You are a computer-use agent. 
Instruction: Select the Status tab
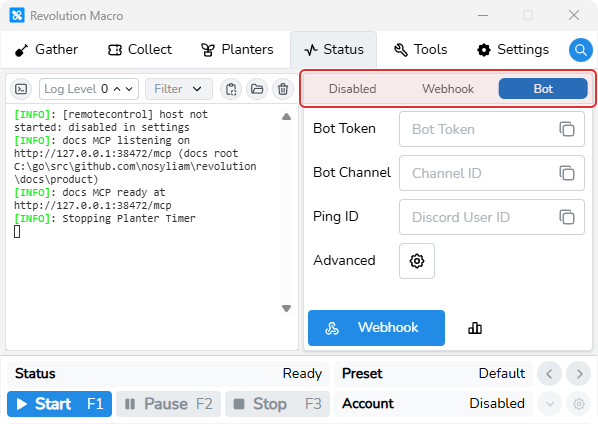[334, 50]
